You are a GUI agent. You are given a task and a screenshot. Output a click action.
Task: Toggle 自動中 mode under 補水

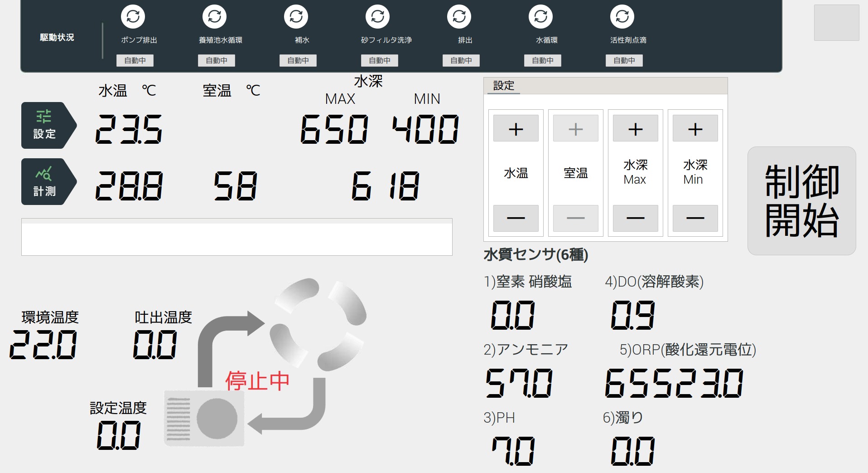(x=298, y=60)
